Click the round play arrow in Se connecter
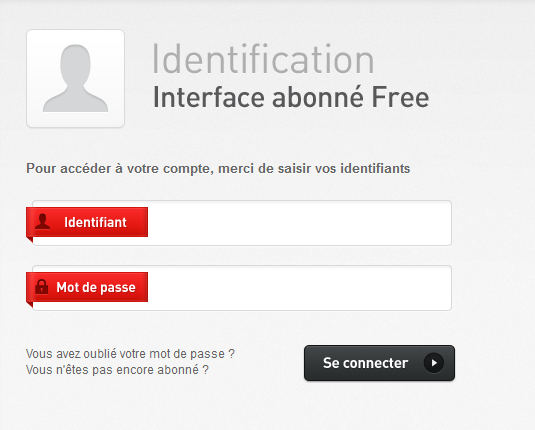Image resolution: width=535 pixels, height=430 pixels. pos(434,363)
